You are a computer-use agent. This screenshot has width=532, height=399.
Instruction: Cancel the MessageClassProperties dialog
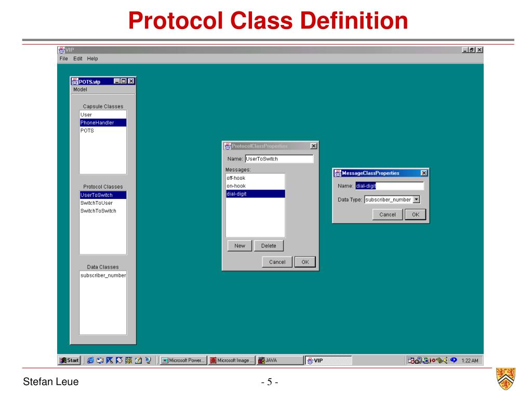pyautogui.click(x=388, y=215)
